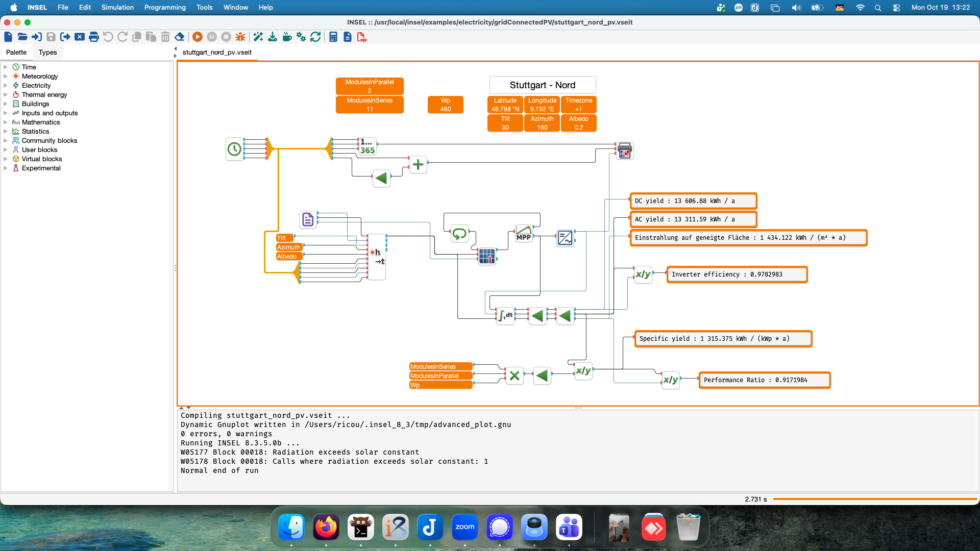
Task: Open Firefox from the Dock
Action: pos(326,527)
